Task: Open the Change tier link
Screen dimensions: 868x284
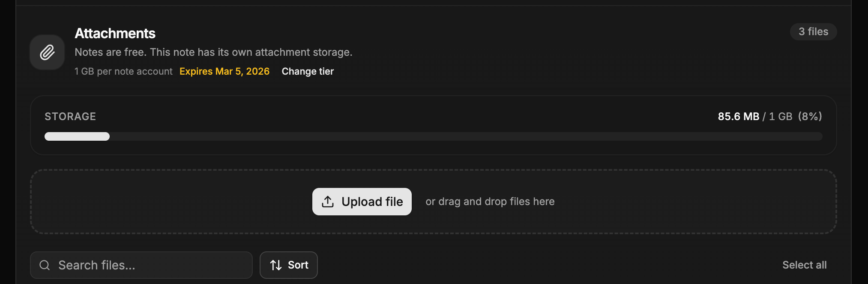Action: (308, 71)
